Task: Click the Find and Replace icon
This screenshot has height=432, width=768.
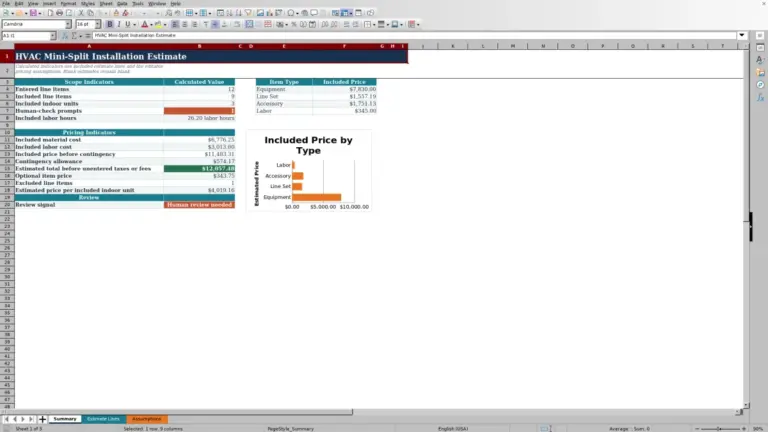Action: coord(168,13)
